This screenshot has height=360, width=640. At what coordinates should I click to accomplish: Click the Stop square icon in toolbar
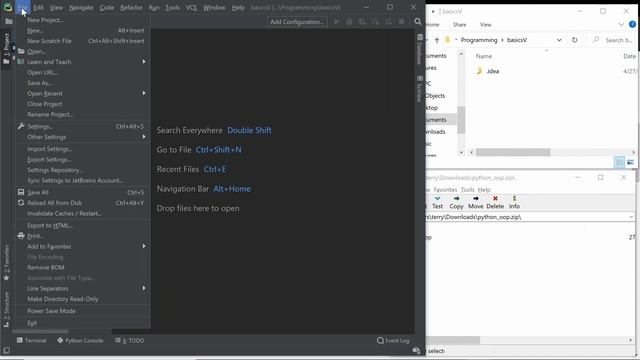point(402,22)
